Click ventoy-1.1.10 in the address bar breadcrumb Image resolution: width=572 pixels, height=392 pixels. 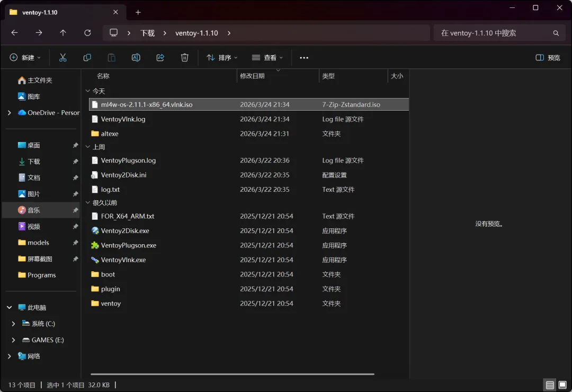tap(196, 33)
